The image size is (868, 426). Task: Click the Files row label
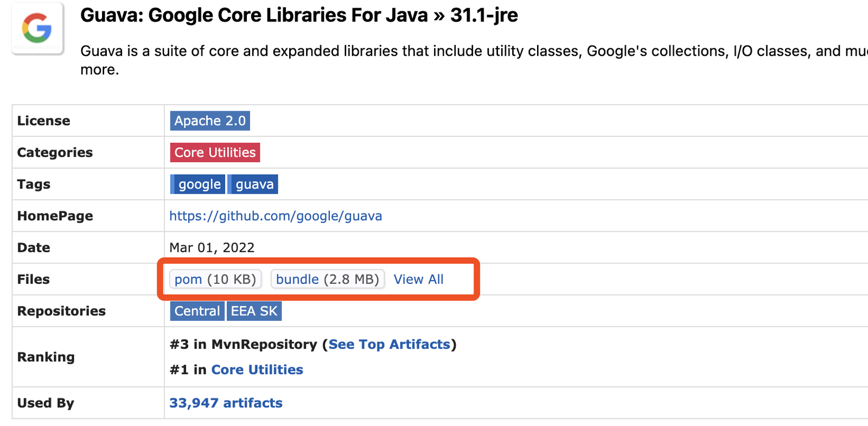pos(34,279)
